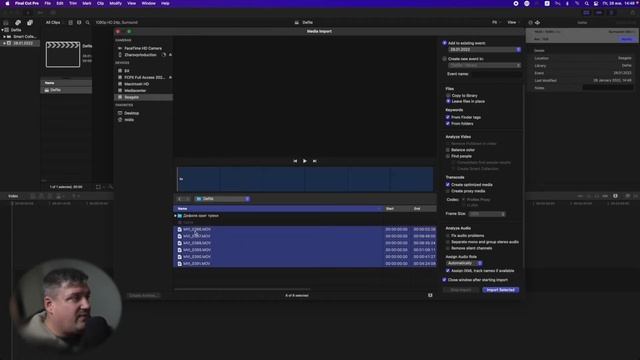Click the Event name input field
Viewport: 640px width, 360px height.
(x=496, y=74)
